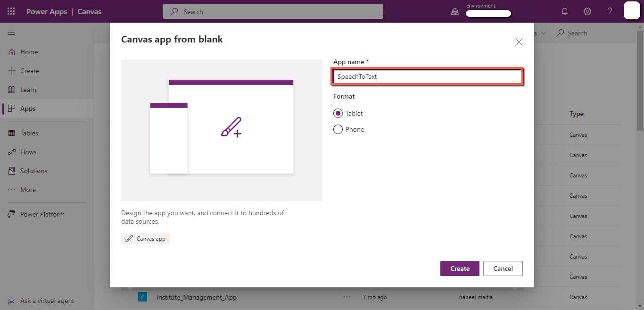Collapse the left navigation hamburger menu

pyautogui.click(x=11, y=33)
